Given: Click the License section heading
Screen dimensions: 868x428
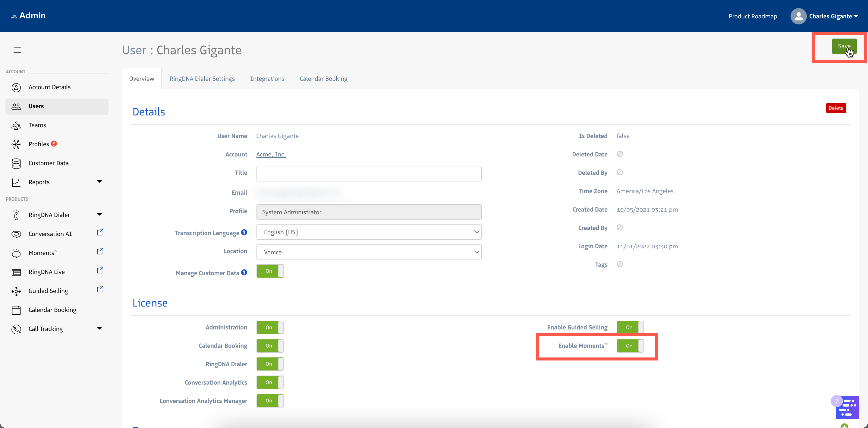Looking at the screenshot, I should [x=150, y=303].
